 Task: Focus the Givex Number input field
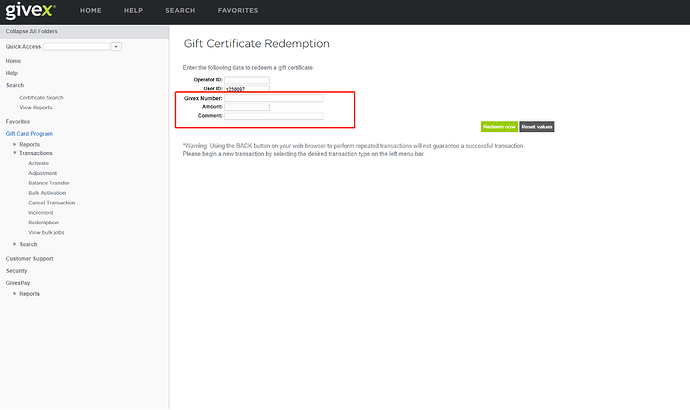[x=274, y=99]
